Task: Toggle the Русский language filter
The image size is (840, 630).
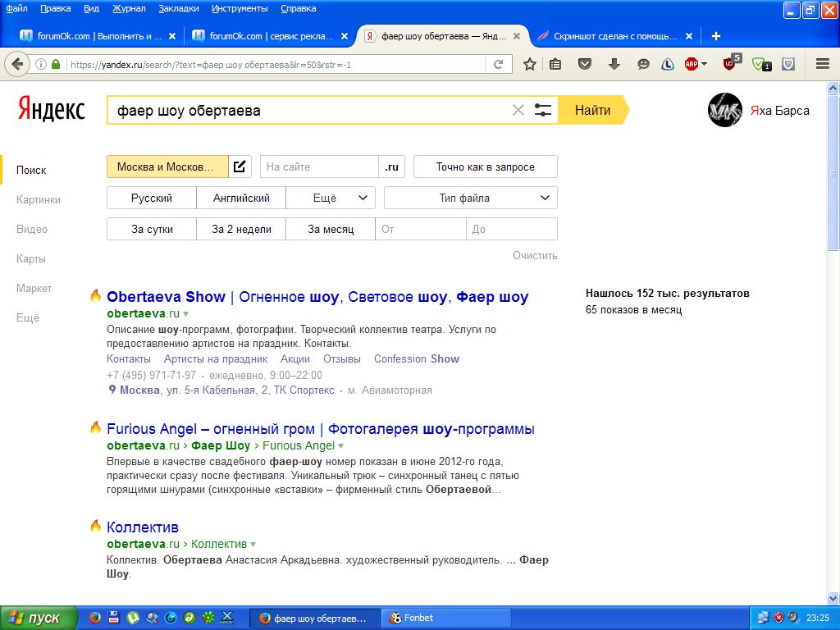Action: click(152, 198)
